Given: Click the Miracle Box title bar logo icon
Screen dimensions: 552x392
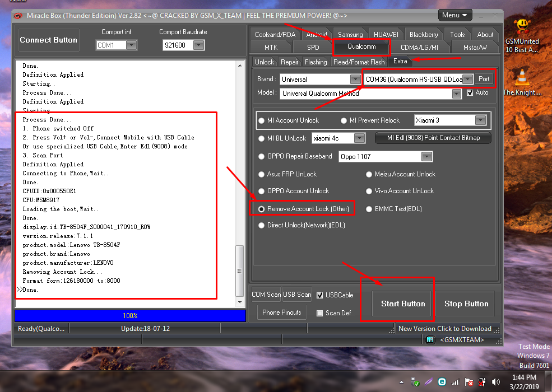Looking at the screenshot, I should coord(17,16).
